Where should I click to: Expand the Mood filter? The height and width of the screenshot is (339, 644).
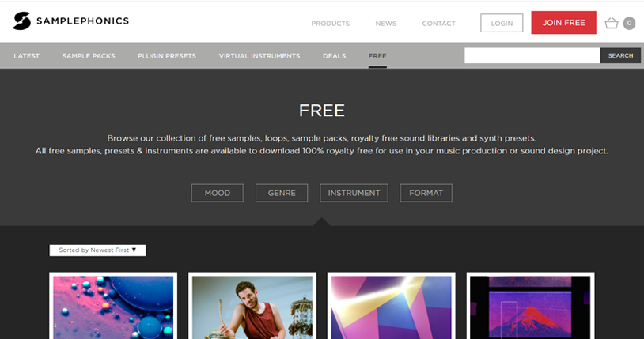[217, 193]
